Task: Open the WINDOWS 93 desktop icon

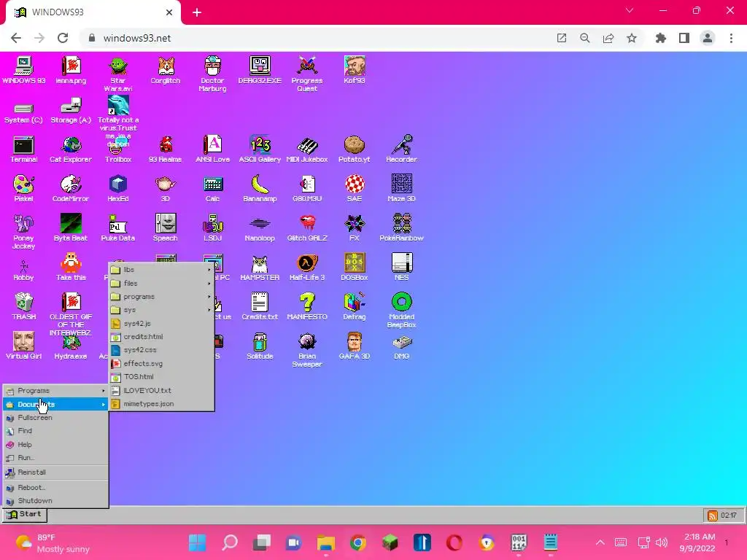Action: click(x=23, y=71)
